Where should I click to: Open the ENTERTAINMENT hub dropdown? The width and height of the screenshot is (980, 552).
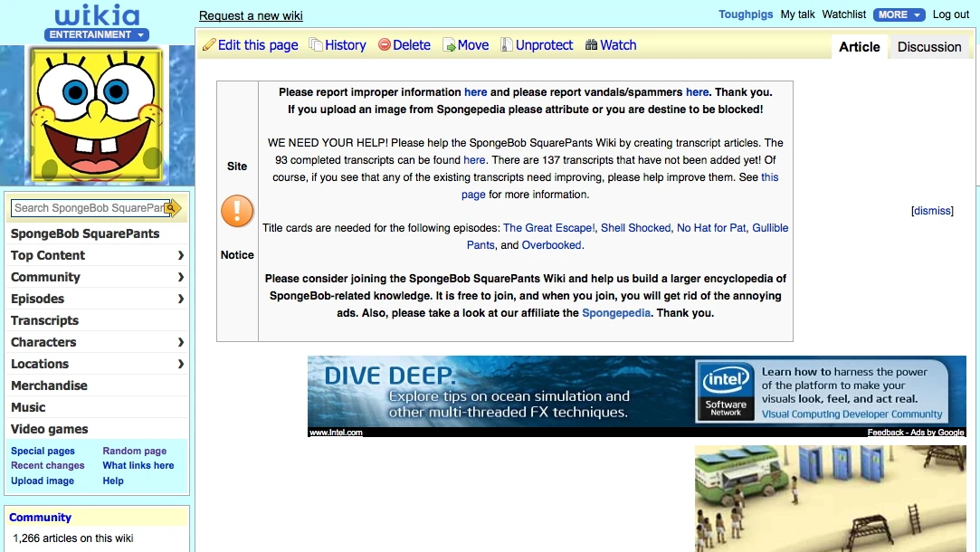pyautogui.click(x=97, y=34)
